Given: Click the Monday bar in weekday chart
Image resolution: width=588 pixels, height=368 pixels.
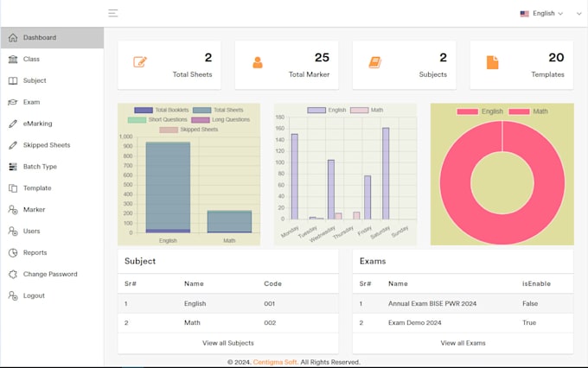Looking at the screenshot, I should (x=295, y=176).
